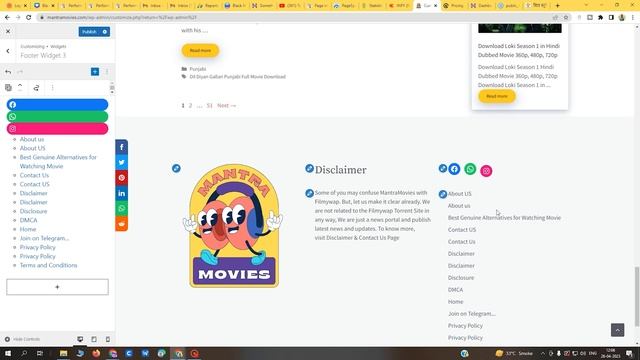
Task: Click WhatsApp icon in footer preview
Action: coord(470,169)
